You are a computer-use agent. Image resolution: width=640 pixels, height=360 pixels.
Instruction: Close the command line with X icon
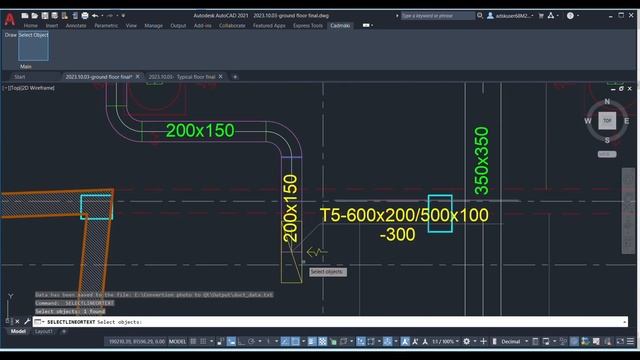point(17,322)
